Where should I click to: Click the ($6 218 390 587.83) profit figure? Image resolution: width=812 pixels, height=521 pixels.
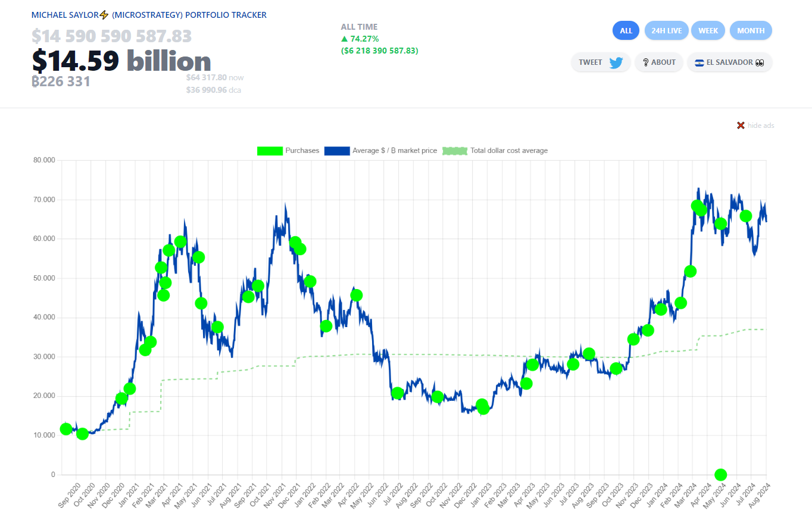379,51
